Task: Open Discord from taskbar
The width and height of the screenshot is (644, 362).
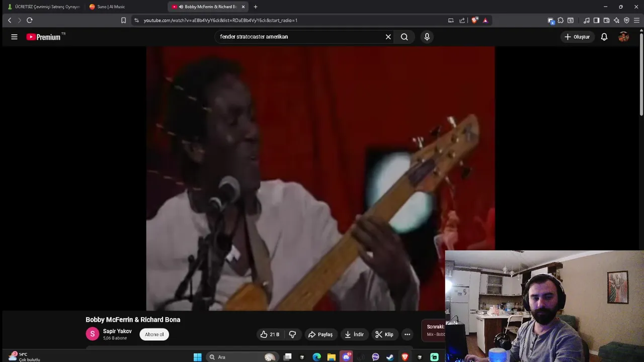Action: pyautogui.click(x=346, y=357)
